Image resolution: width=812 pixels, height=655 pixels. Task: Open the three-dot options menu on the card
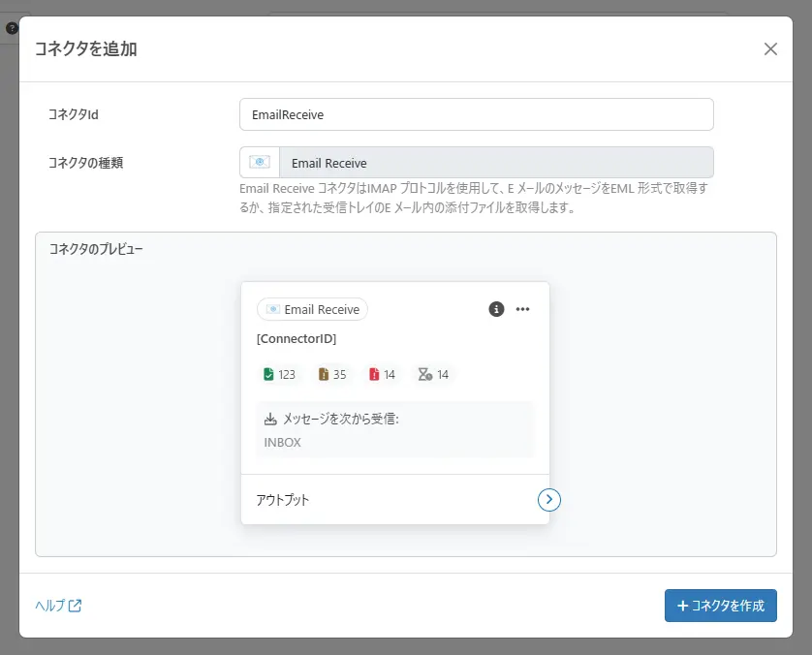click(x=522, y=309)
